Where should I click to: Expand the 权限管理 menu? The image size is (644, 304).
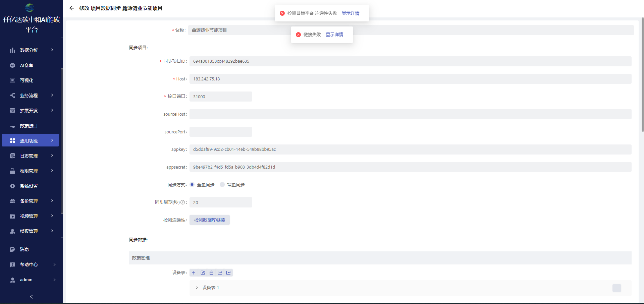click(28, 171)
